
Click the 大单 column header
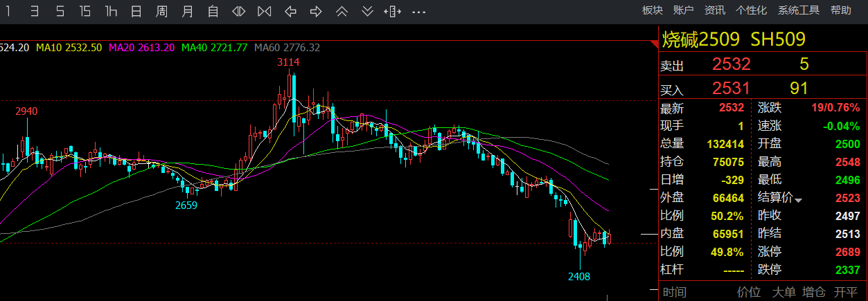pos(783,292)
